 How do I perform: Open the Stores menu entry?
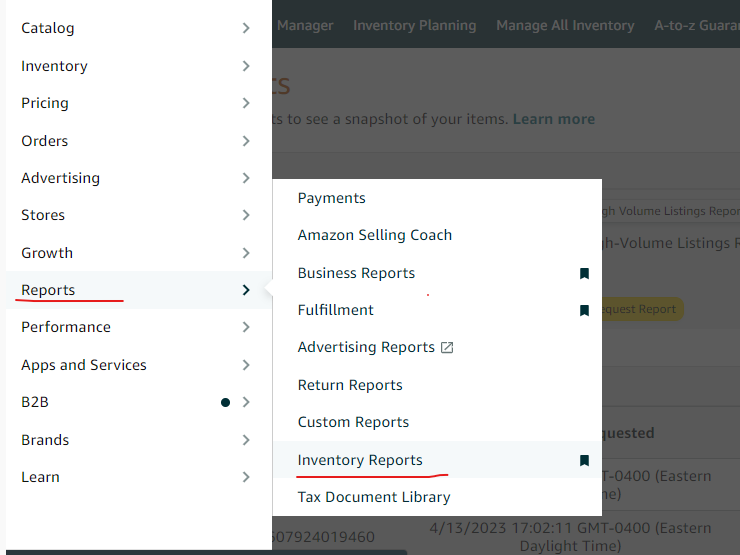tap(43, 215)
